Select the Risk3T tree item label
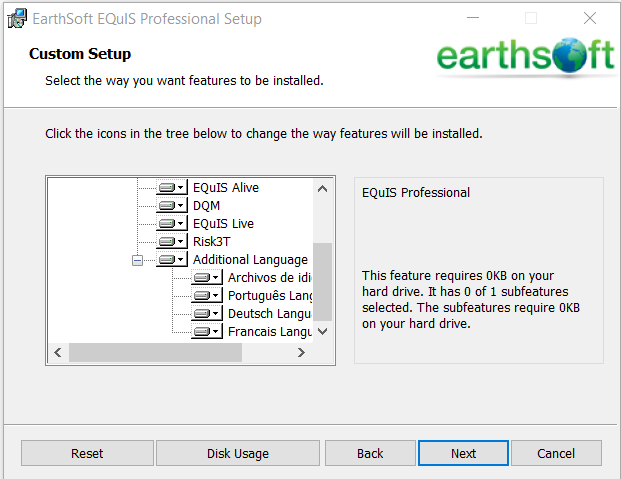This screenshot has width=621, height=479. pos(211,242)
